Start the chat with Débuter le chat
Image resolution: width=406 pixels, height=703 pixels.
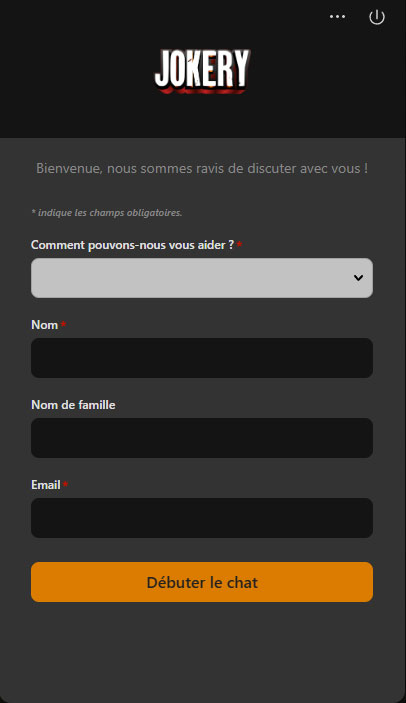tap(202, 582)
